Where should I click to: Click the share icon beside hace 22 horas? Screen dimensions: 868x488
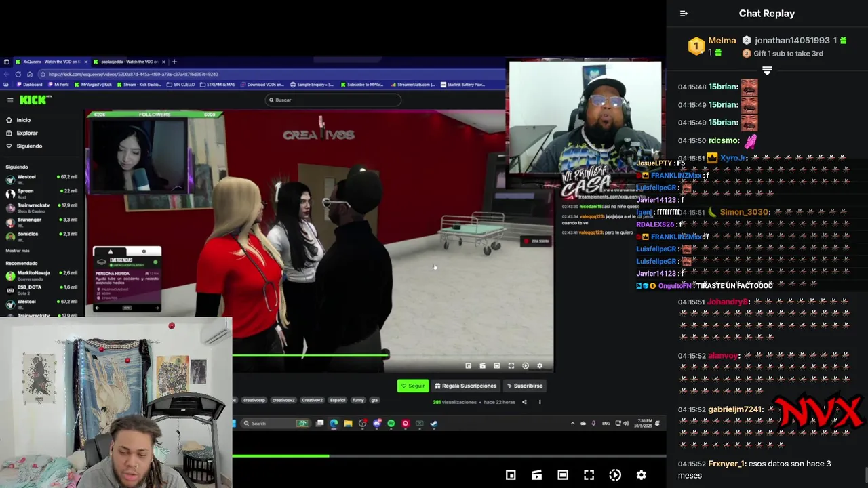[x=524, y=402]
